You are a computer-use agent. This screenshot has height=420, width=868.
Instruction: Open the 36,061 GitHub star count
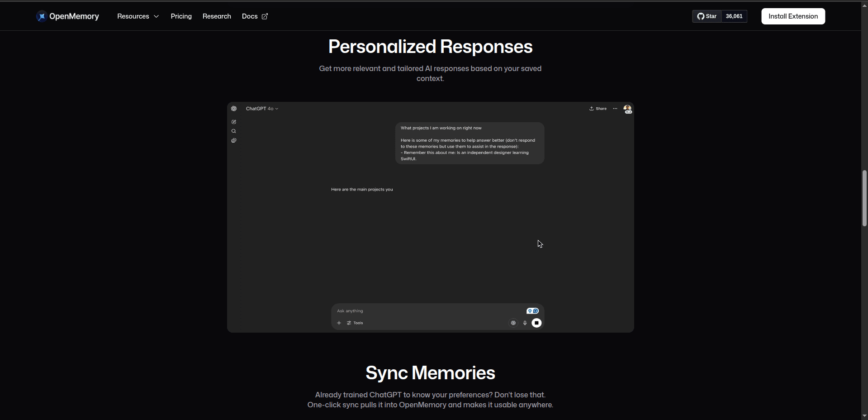(x=734, y=16)
